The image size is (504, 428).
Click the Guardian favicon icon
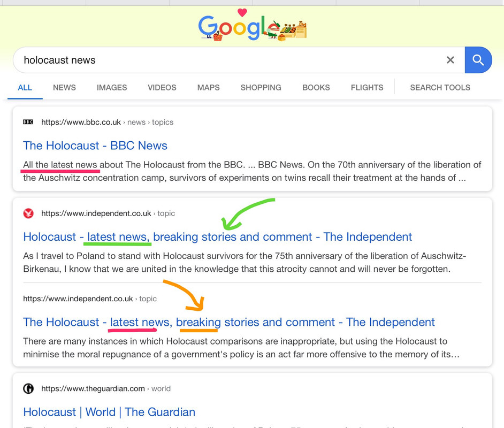(28, 388)
